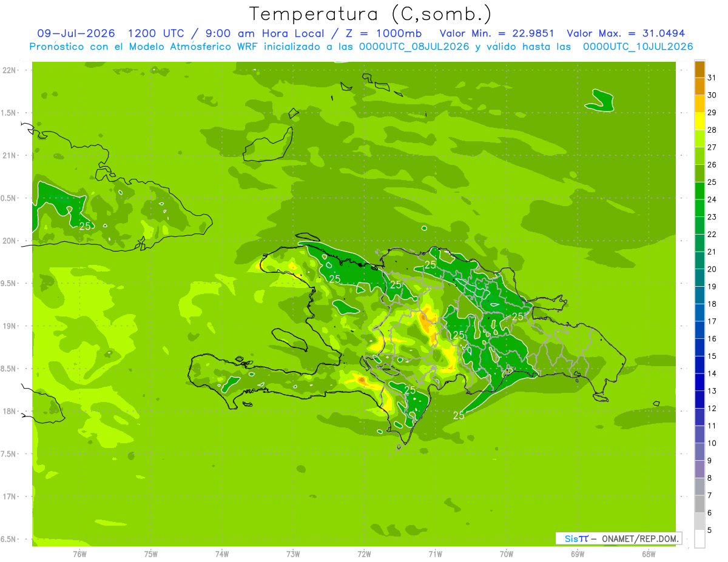The height and width of the screenshot is (562, 728).
Task: Click the '73W' longitude label
Action: coord(293,554)
